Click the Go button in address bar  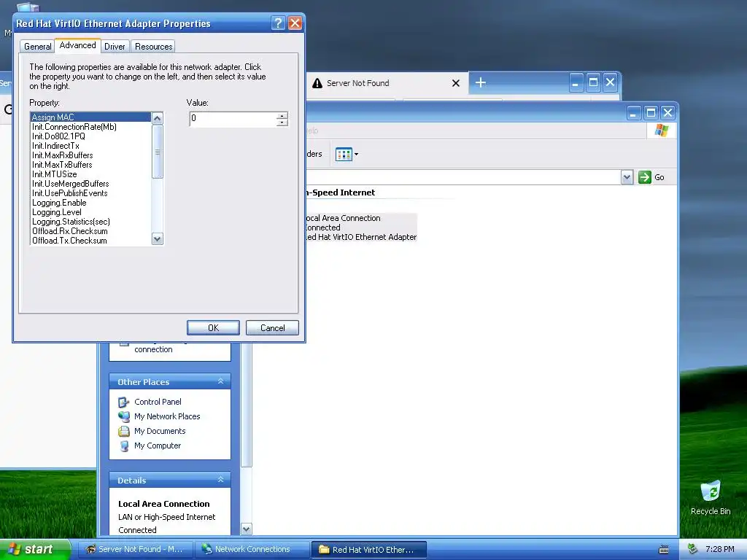651,177
